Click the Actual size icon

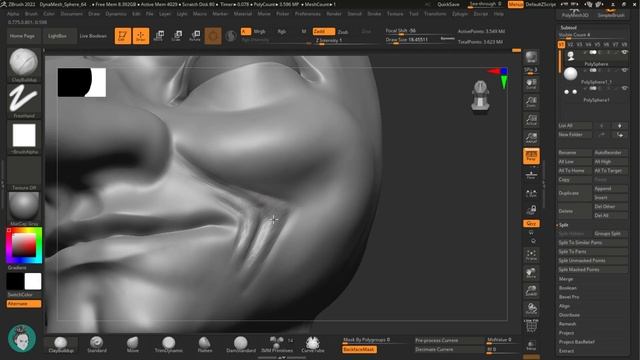click(x=531, y=120)
